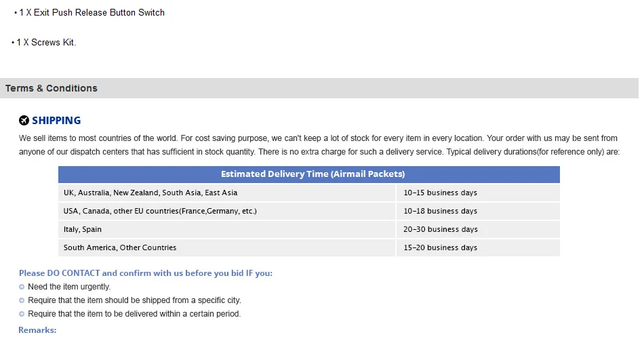The height and width of the screenshot is (339, 644).
Task: Click the 'Need the item urgently' text
Action: tap(69, 287)
